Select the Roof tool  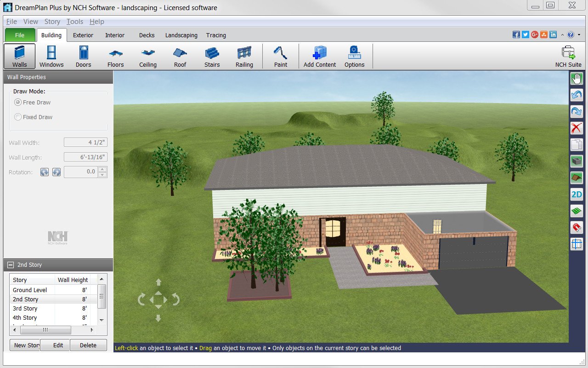(179, 55)
